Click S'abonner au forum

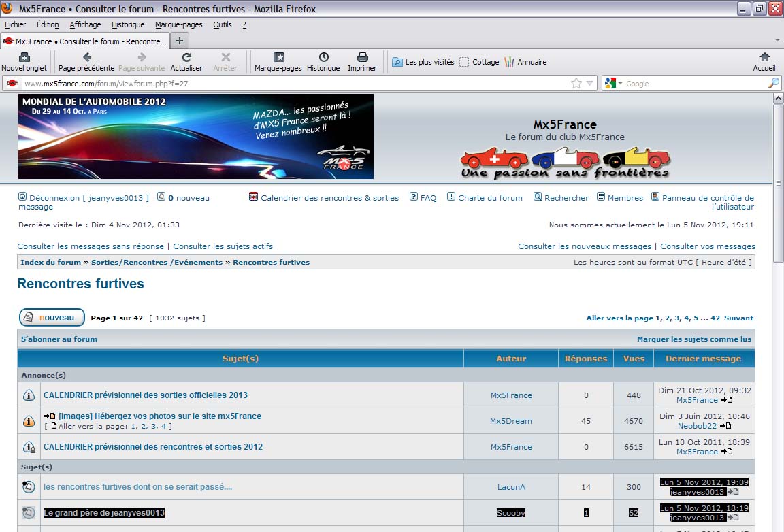[59, 339]
